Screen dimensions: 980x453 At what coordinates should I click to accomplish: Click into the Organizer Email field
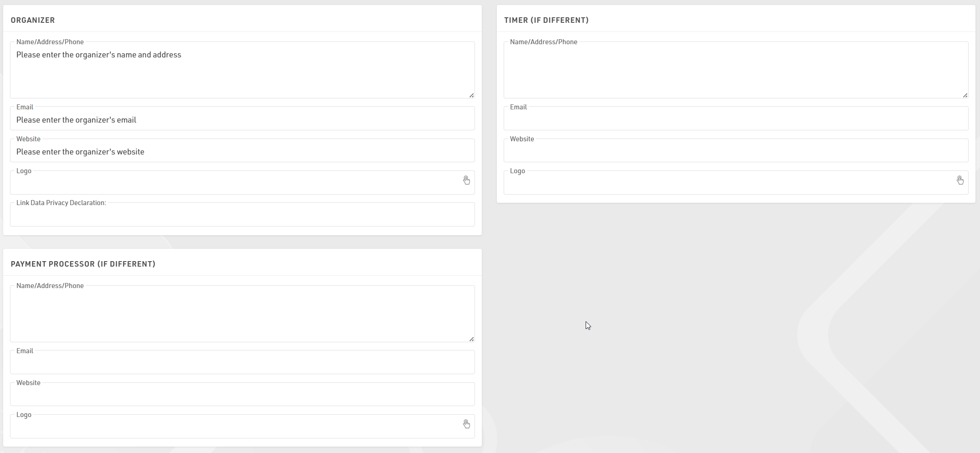tap(241, 120)
